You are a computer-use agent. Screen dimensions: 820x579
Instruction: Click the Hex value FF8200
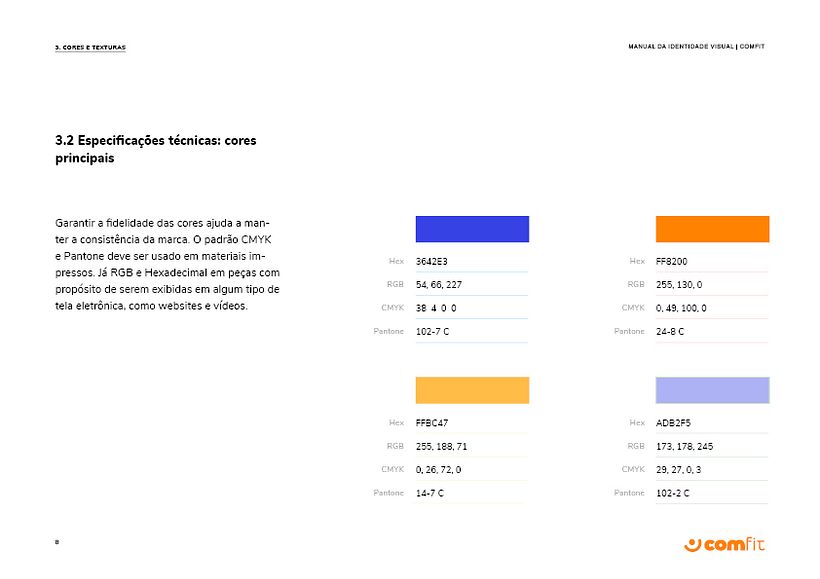tap(671, 261)
